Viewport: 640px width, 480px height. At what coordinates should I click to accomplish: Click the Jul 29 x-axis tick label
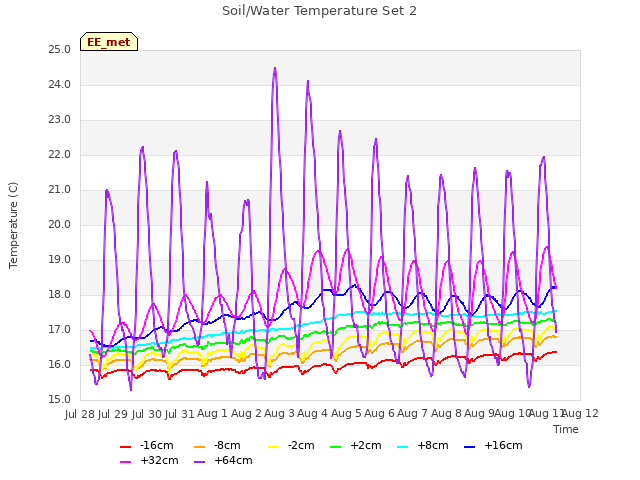coord(113,414)
